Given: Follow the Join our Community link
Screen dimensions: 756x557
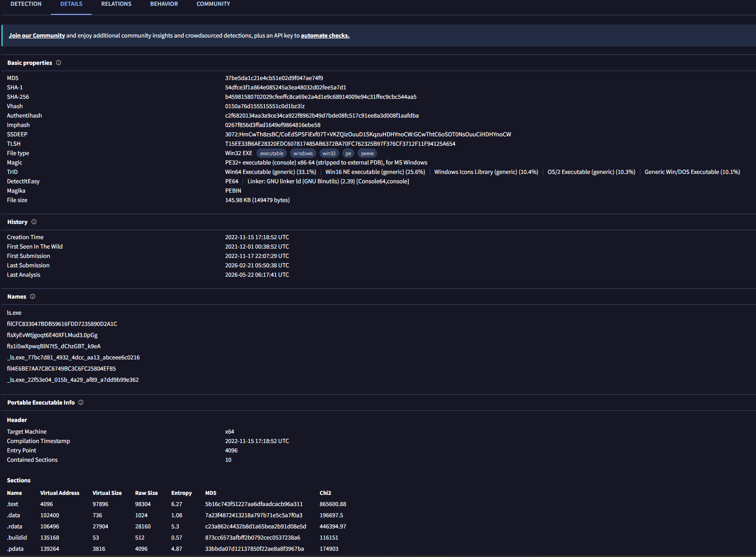Looking at the screenshot, I should click(x=37, y=35).
